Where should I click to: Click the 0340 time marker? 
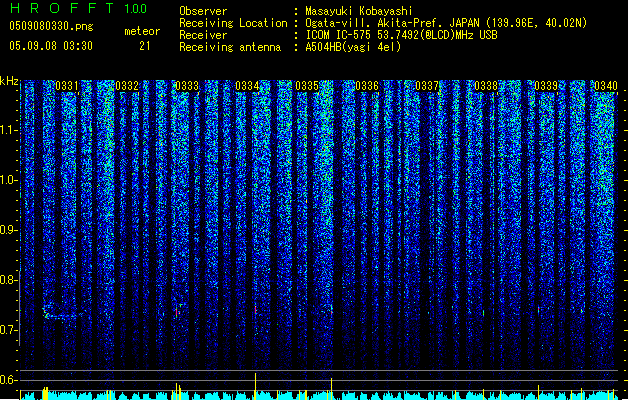[606, 86]
